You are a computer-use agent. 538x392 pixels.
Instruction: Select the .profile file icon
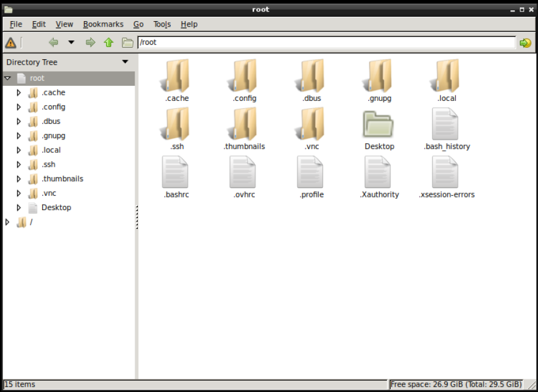click(x=310, y=172)
